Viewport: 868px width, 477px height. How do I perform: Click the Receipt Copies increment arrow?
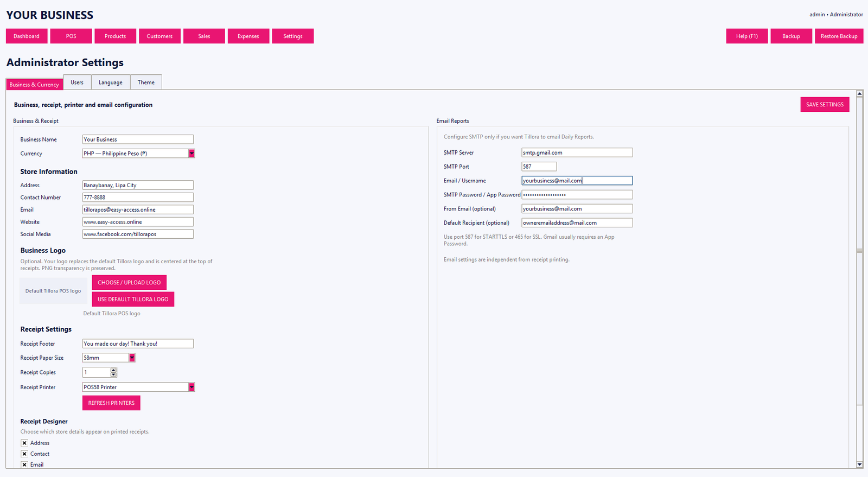[113, 370]
